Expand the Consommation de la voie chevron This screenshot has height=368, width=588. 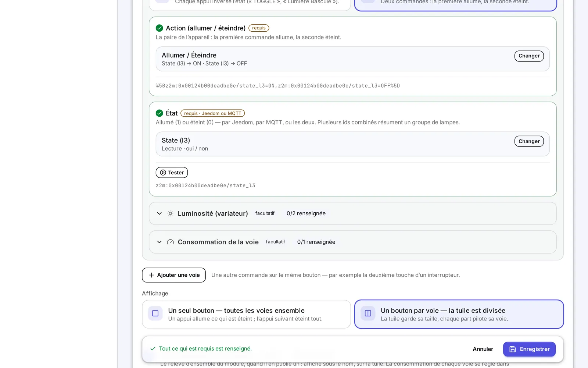(x=159, y=242)
